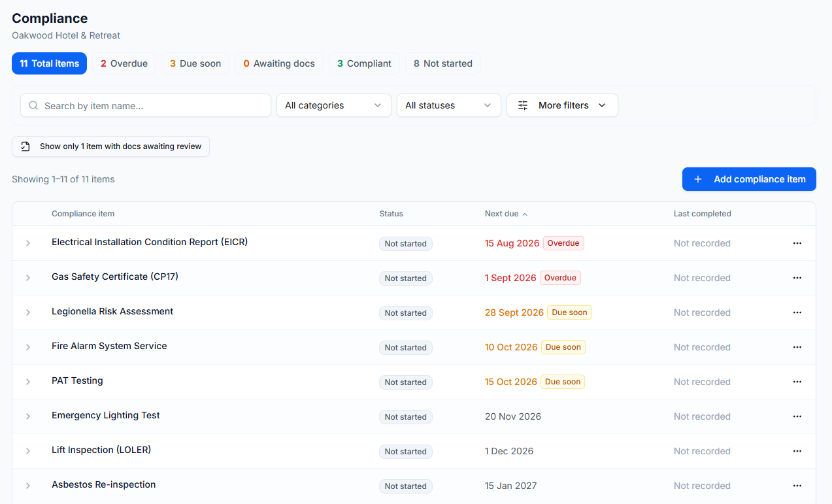
Task: Click the 15 Jan 2027 due date
Action: point(511,486)
